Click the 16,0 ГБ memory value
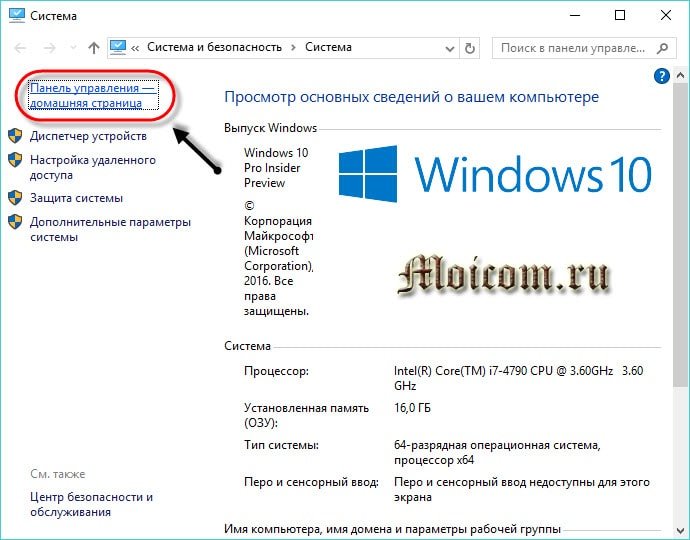This screenshot has height=540, width=690. tap(412, 408)
